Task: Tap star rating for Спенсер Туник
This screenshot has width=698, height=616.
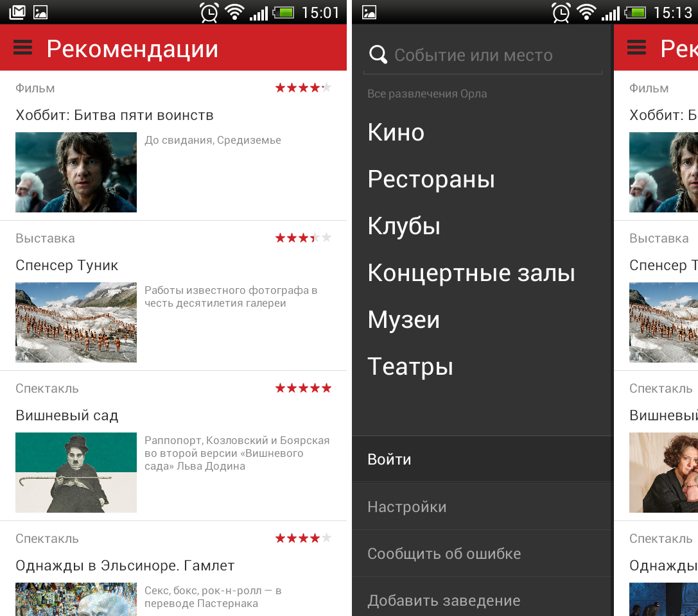Action: pyautogui.click(x=303, y=238)
